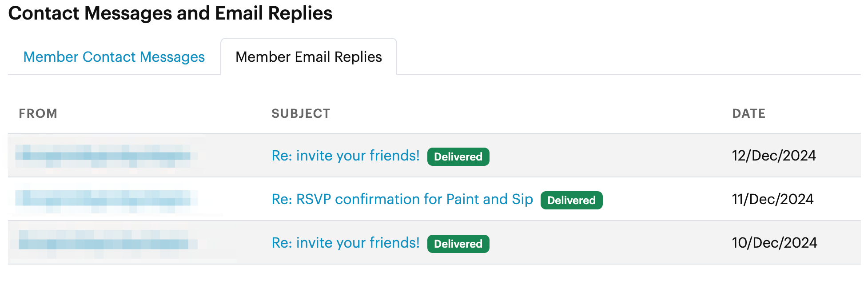Click the Delivered badge on the 10/Dec/2024 reply
Image resolution: width=868 pixels, height=297 pixels.
tap(458, 244)
